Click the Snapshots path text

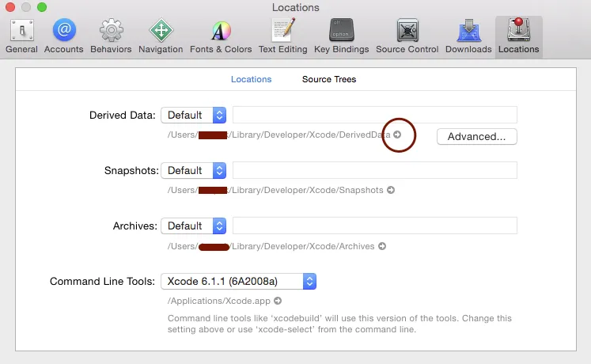coord(275,190)
